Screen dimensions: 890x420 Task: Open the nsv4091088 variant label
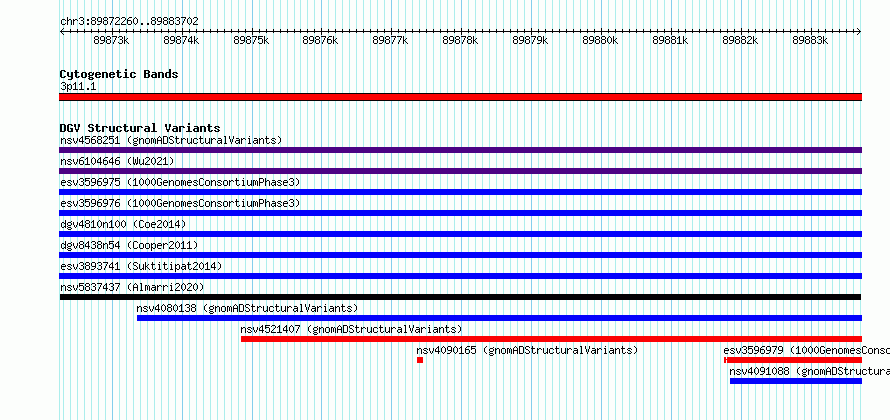(x=809, y=371)
